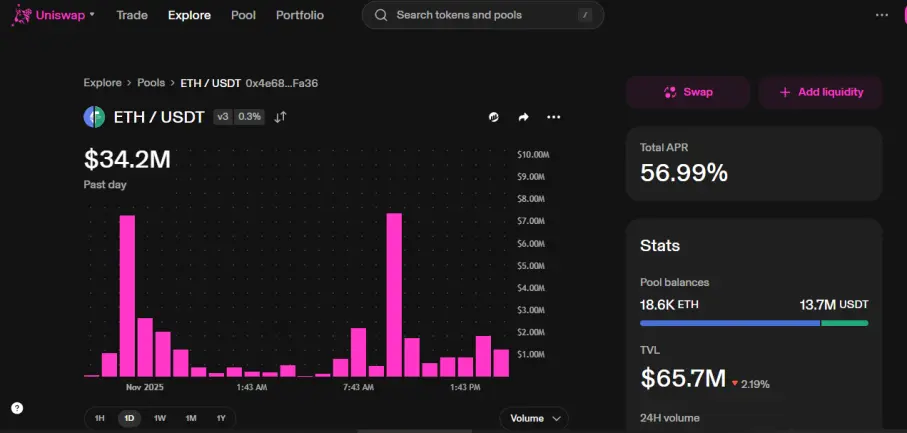Click the green USDT pool balance bar
The image size is (907, 433).
(845, 323)
